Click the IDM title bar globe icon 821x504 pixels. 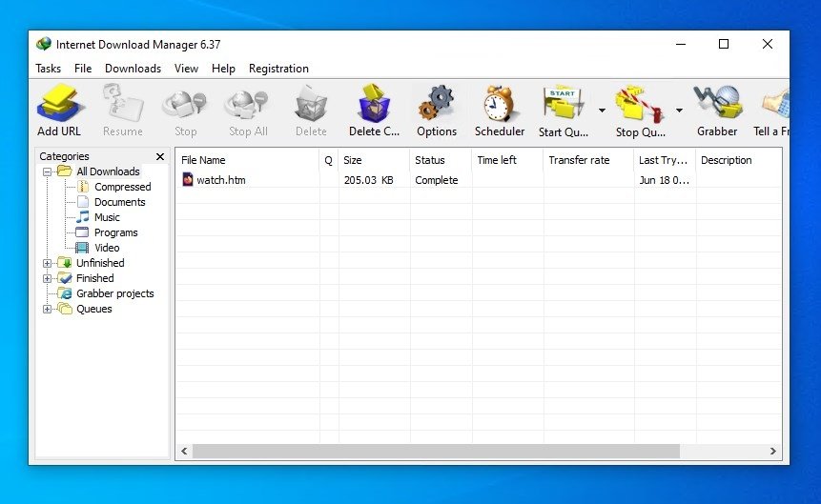44,44
